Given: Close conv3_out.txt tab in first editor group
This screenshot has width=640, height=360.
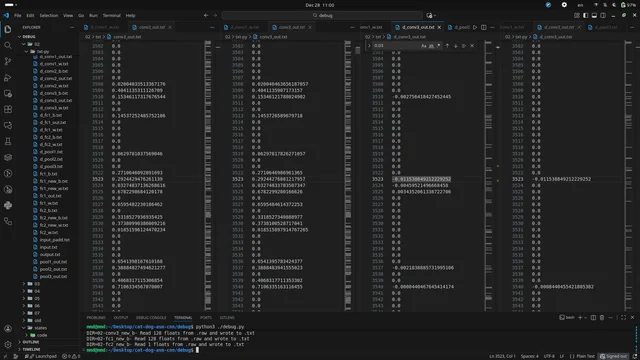Looking at the screenshot, I should 170,27.
